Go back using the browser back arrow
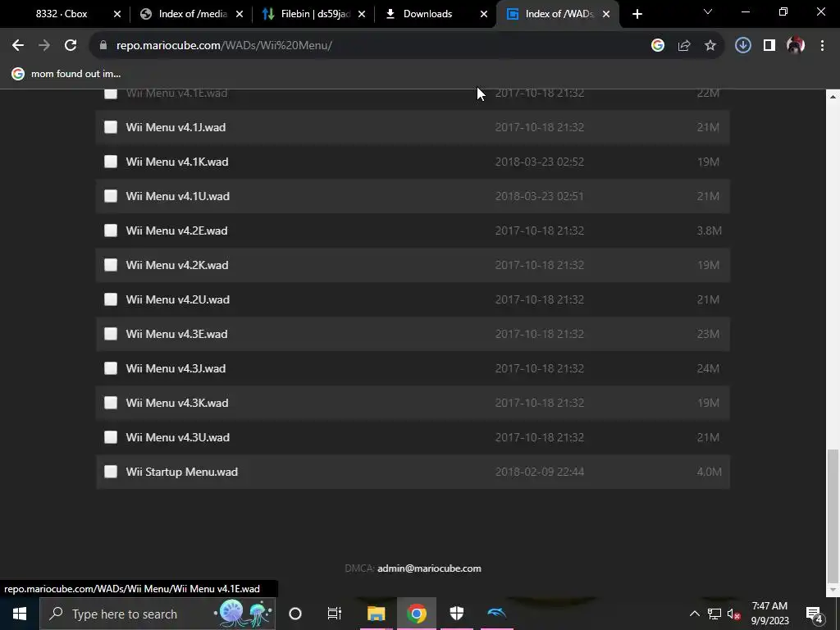840x630 pixels. 18,46
